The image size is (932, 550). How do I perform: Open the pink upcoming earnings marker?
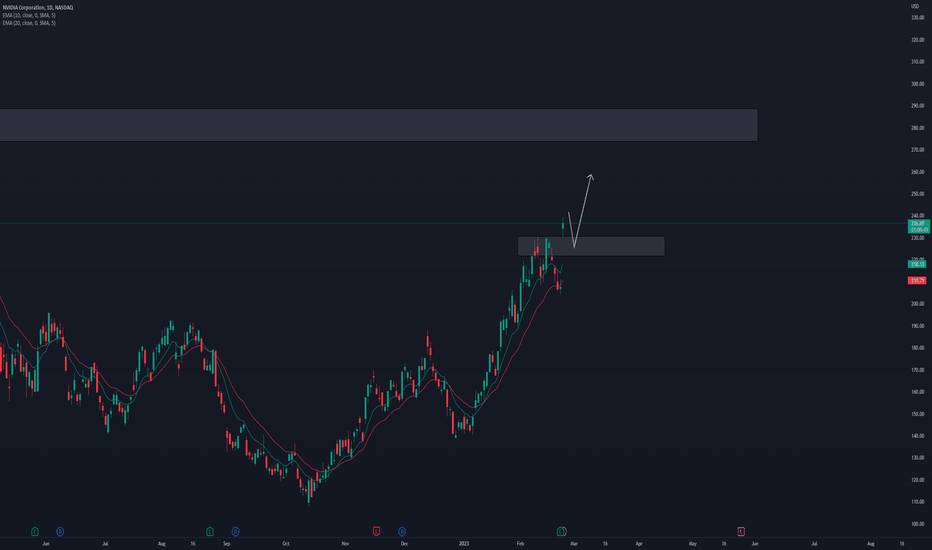[741, 531]
